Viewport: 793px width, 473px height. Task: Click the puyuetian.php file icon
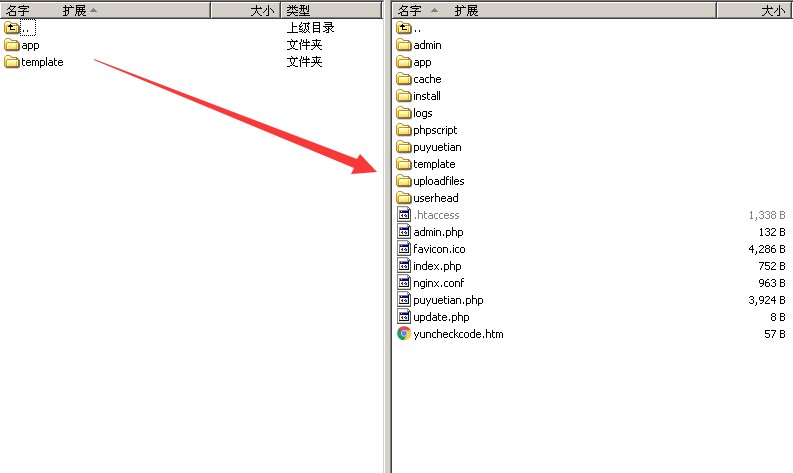point(404,299)
